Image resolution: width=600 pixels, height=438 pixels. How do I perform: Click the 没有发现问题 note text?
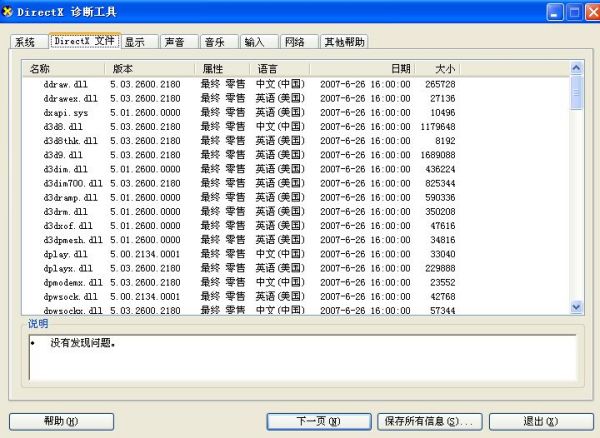[83, 343]
